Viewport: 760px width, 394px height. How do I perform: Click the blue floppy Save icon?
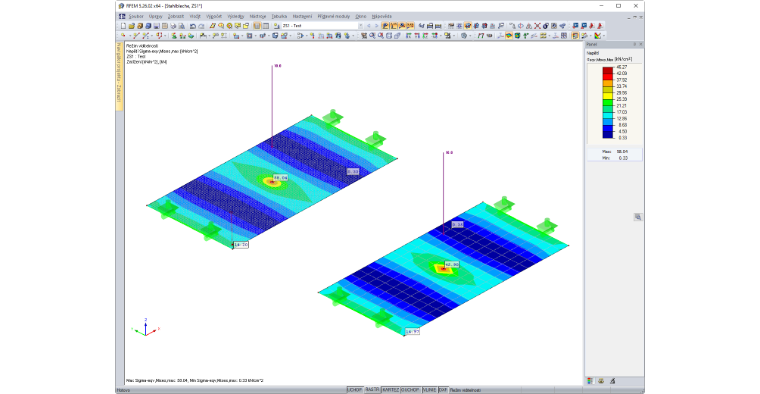pyautogui.click(x=157, y=26)
